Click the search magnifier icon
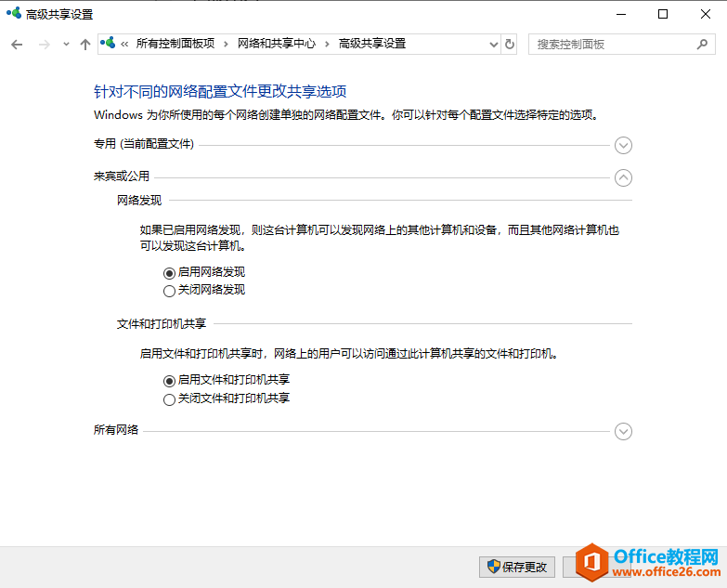This screenshot has width=727, height=588. tap(703, 45)
